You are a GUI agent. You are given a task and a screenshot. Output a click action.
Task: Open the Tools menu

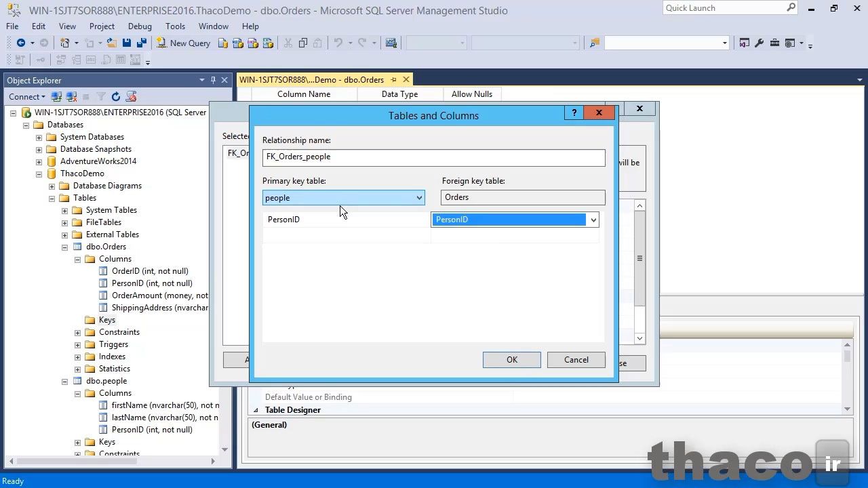tap(175, 26)
